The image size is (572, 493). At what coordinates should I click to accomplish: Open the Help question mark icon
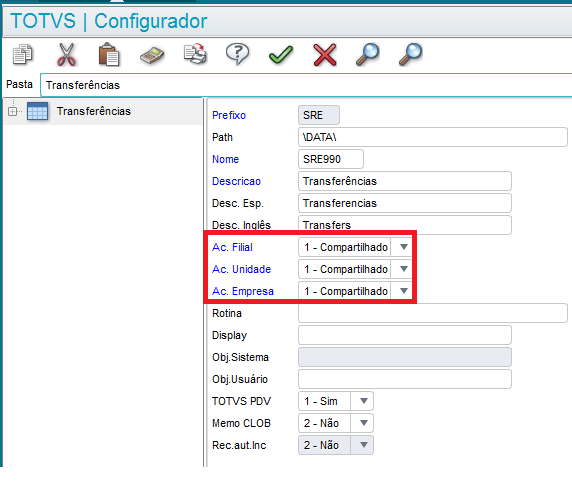tap(237, 54)
